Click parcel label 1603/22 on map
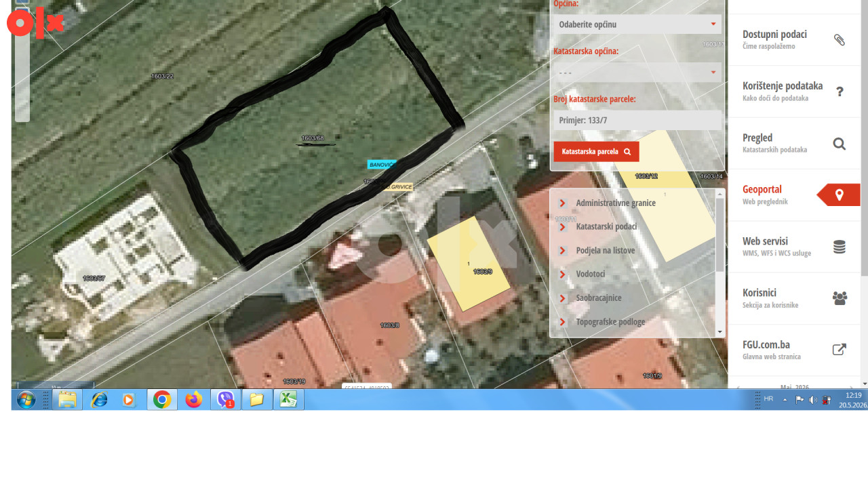This screenshot has width=868, height=488. [162, 76]
